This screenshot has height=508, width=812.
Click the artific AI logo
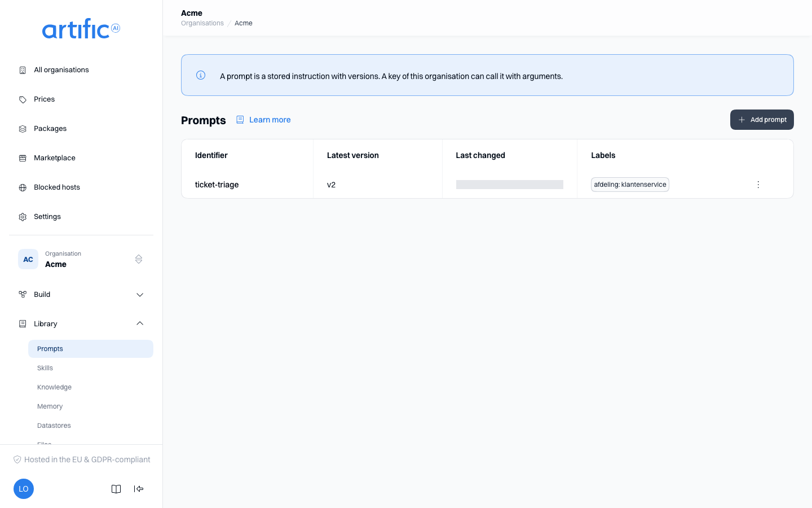[81, 29]
